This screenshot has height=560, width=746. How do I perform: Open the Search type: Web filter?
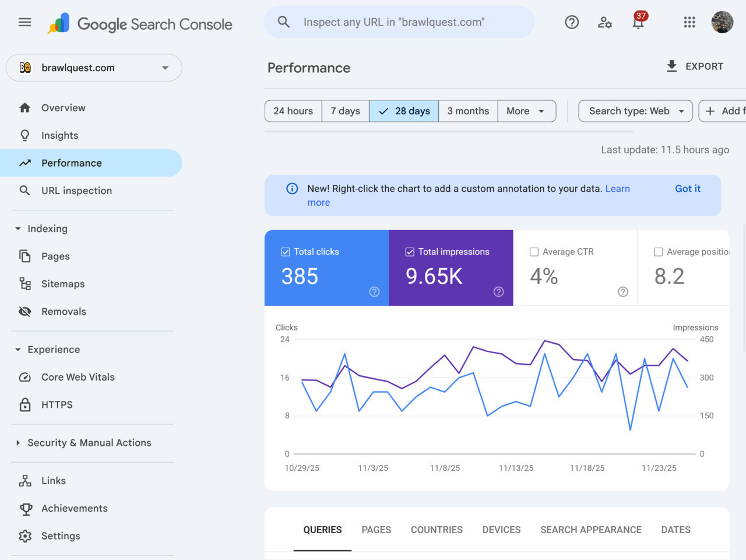pyautogui.click(x=635, y=111)
